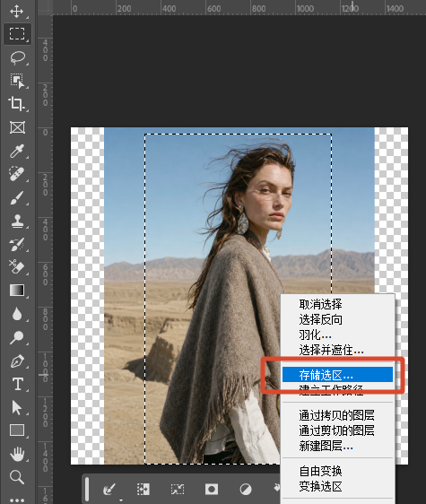
Task: Click the create mask icon in task bar
Action: pyautogui.click(x=212, y=490)
